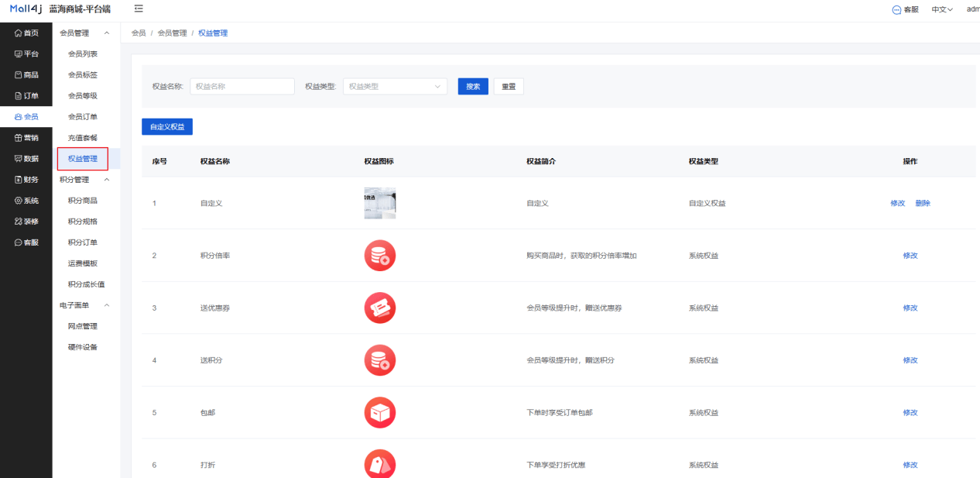Go to 硬件设备 submenu item
The image size is (980, 478).
tap(83, 346)
